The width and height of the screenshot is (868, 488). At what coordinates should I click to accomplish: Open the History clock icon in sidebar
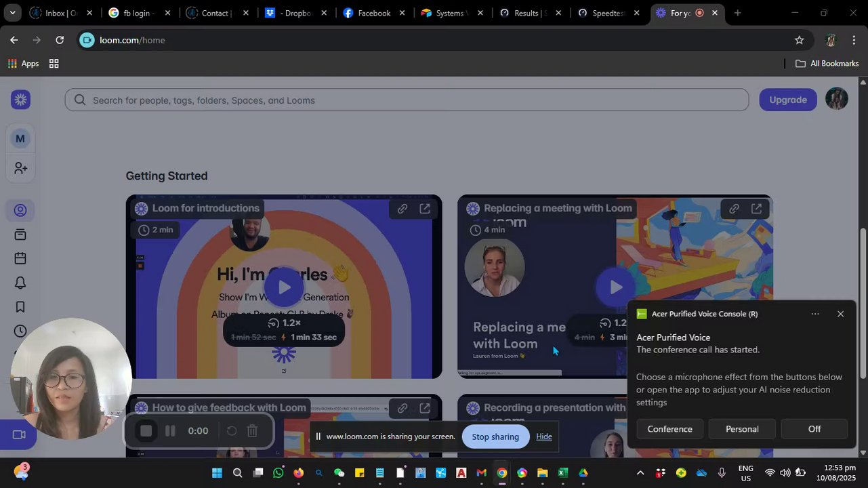[20, 331]
